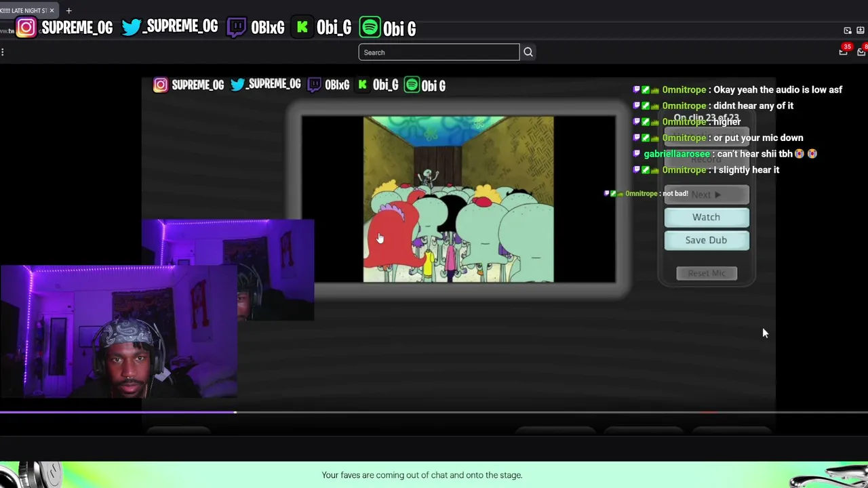Click the chat message "or put your mic down"
The width and height of the screenshot is (868, 488).
click(758, 138)
